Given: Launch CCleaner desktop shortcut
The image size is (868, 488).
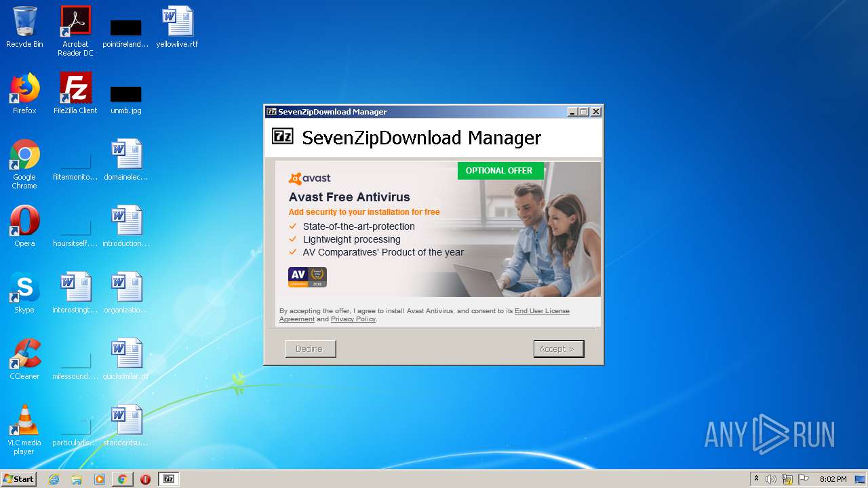Looking at the screenshot, I should (x=24, y=359).
